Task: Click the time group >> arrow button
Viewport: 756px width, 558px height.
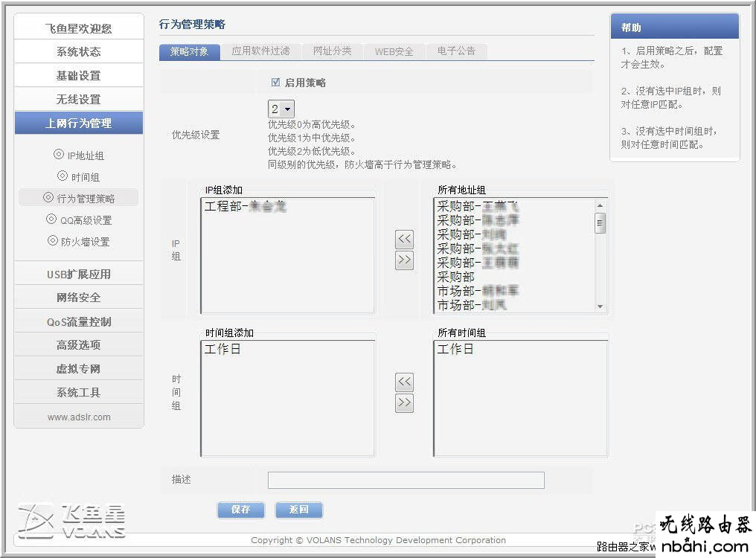Action: 404,403
